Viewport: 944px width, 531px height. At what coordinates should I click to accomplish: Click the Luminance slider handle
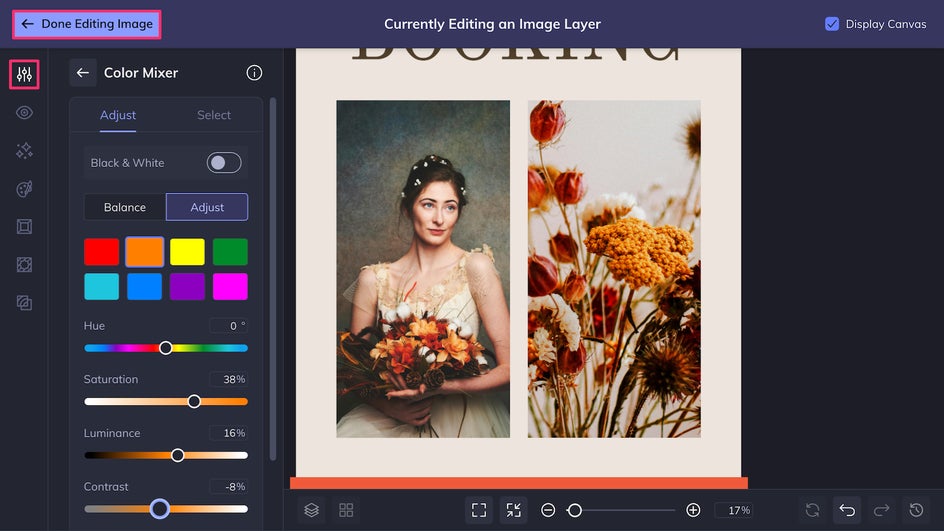(x=178, y=455)
